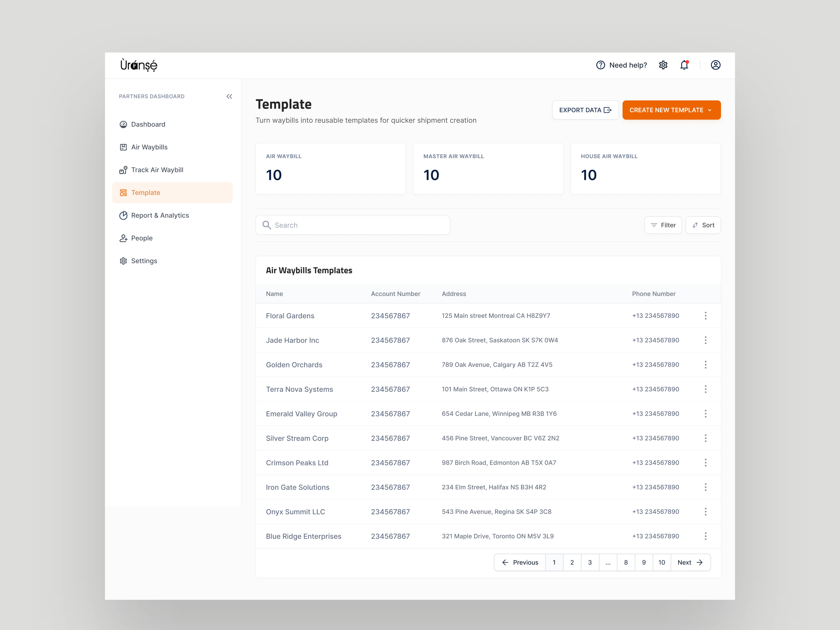Collapse the Partners Dashboard sidebar
Screen dimensions: 840x630
(x=229, y=96)
